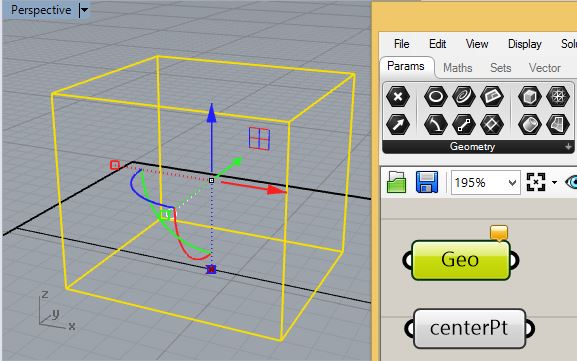Viewport: 577px width, 361px height.
Task: Click the warning balloon above Geo
Action: point(499,233)
